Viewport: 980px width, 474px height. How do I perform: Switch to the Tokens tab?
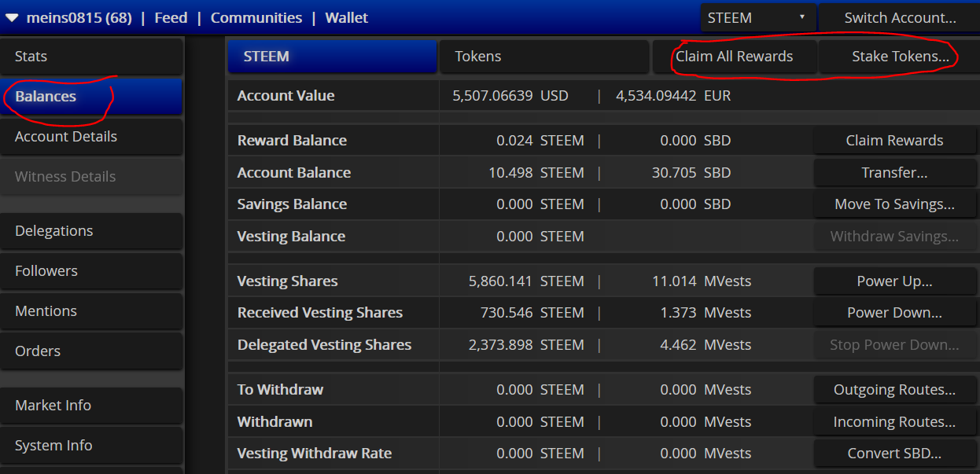coord(543,57)
